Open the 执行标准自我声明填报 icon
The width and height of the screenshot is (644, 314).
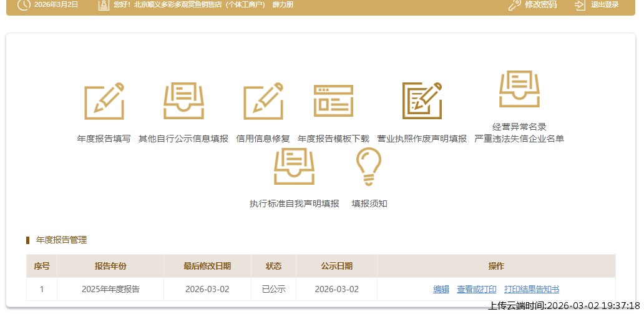(294, 167)
